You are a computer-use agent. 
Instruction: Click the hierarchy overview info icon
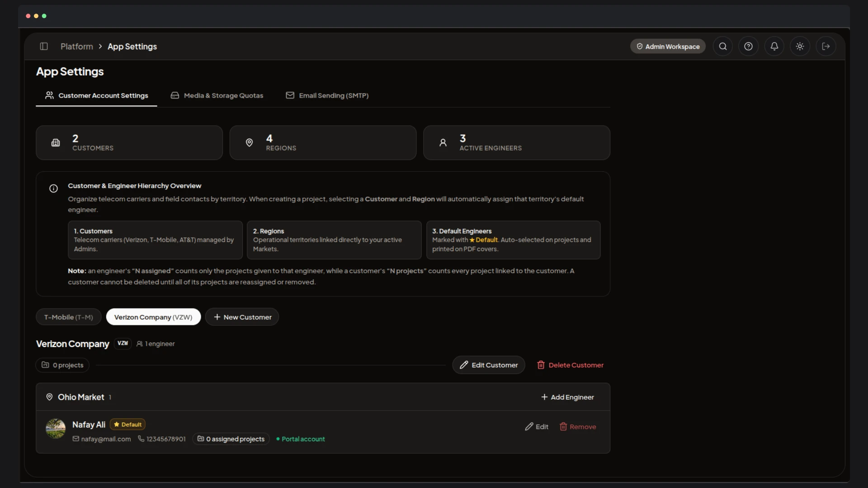[53, 188]
